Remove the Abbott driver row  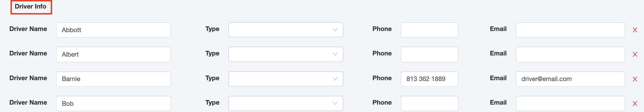[635, 30]
